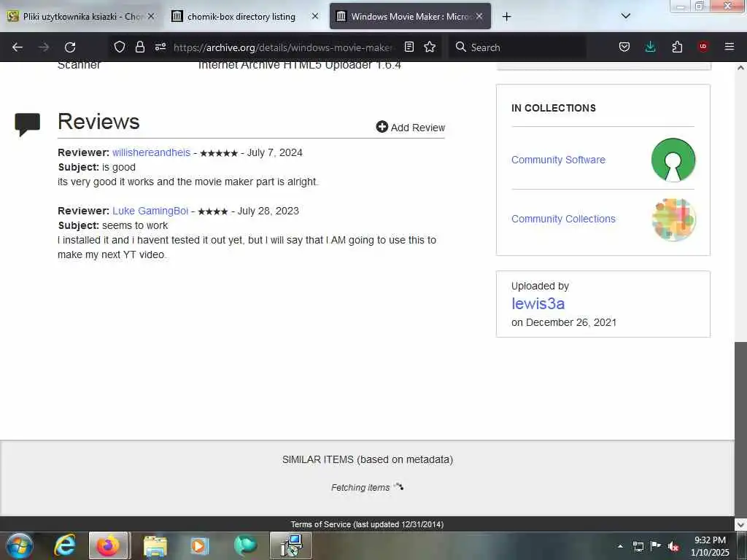
Task: Click the teal chat app taskbar icon
Action: [x=245, y=545]
